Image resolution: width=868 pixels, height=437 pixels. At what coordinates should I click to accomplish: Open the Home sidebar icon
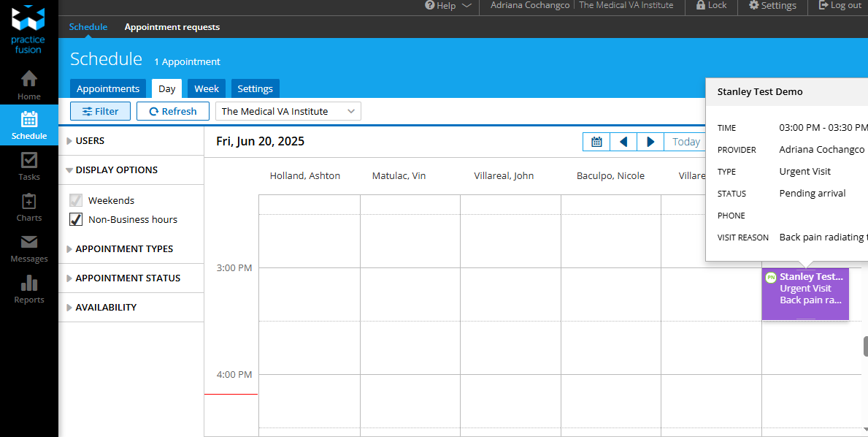point(28,85)
